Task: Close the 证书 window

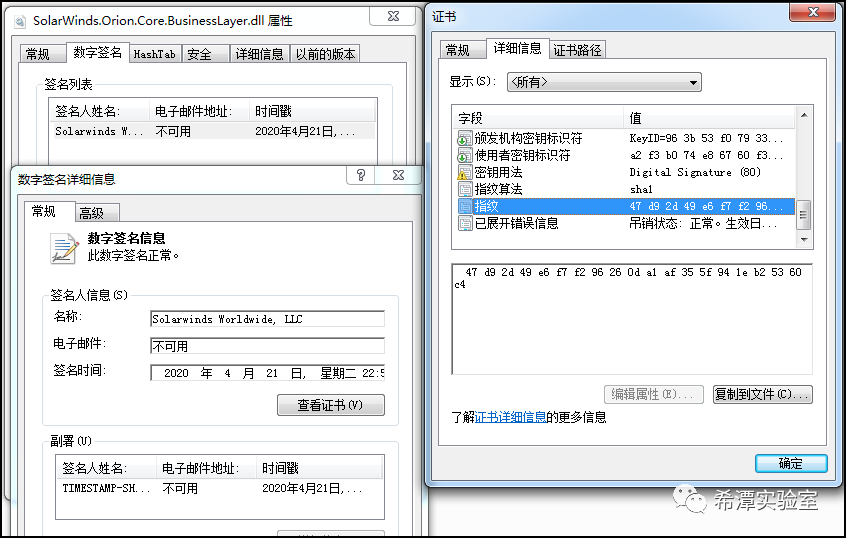Action: [x=813, y=12]
